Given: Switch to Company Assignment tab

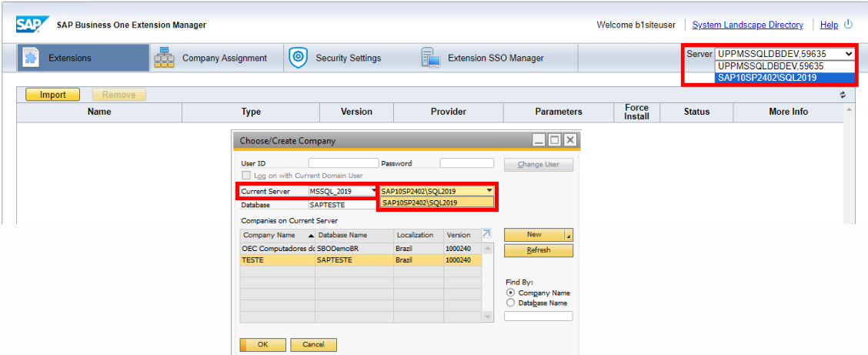Looking at the screenshot, I should coord(217,58).
